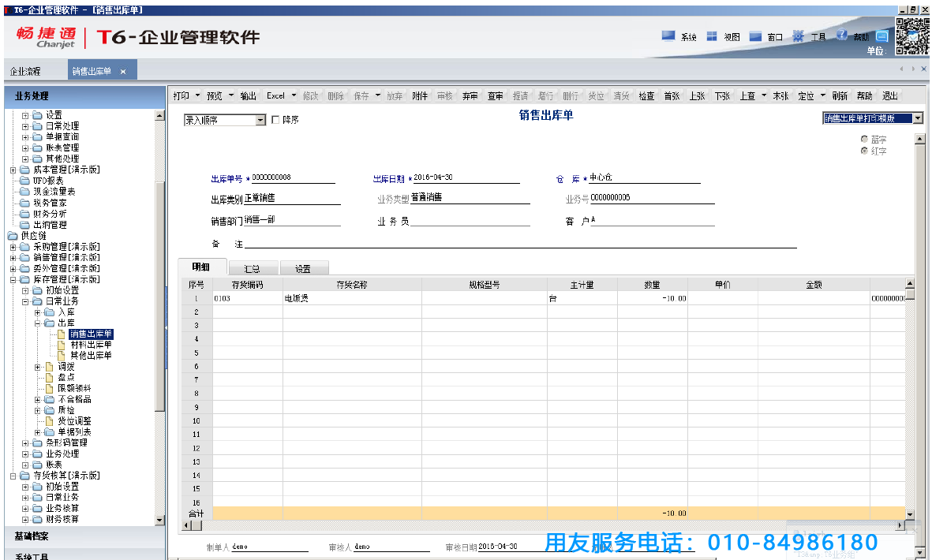Click the 其他出库单 document icon
This screenshot has height=560, width=932.
pyautogui.click(x=62, y=356)
